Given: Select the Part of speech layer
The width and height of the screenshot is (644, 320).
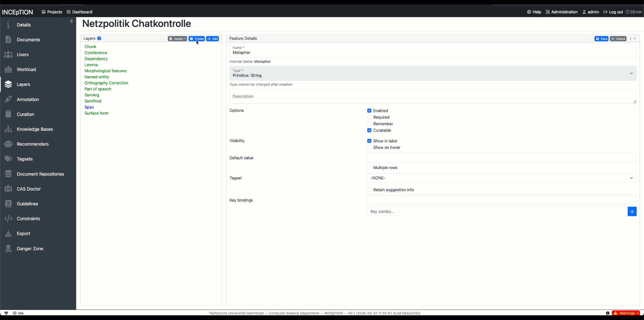Looking at the screenshot, I should click(98, 89).
